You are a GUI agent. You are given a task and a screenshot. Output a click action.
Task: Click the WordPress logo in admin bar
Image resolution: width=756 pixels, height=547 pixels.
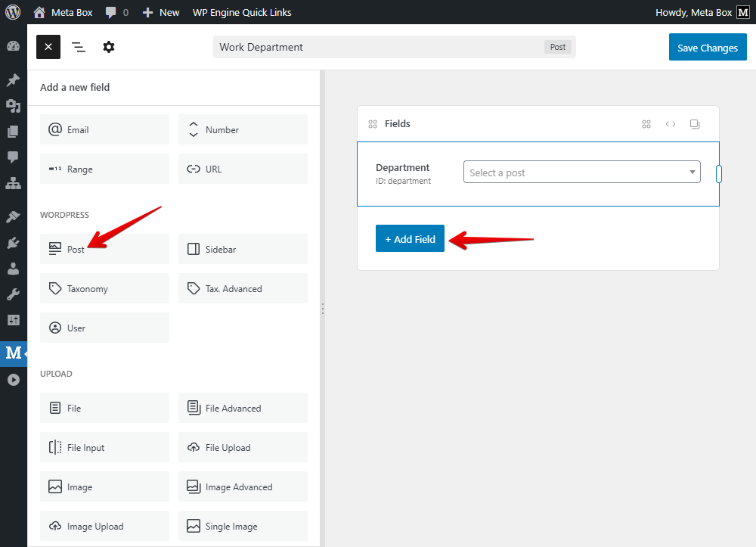pyautogui.click(x=13, y=12)
